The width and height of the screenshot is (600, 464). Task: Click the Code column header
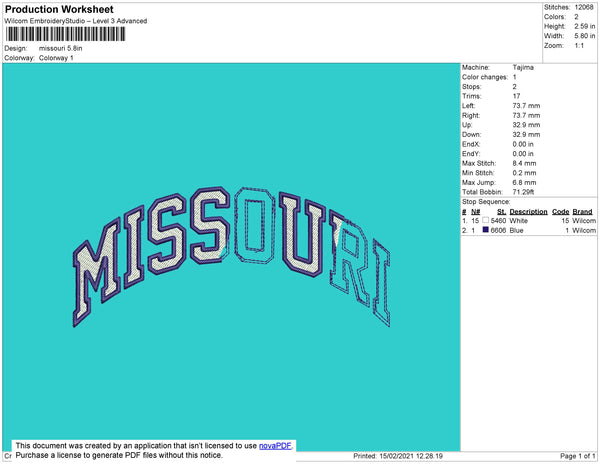561,212
